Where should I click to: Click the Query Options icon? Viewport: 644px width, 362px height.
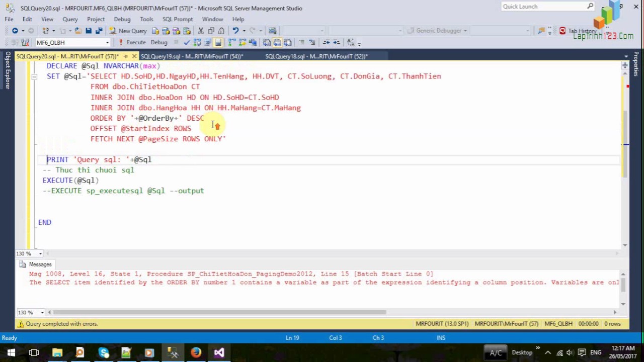point(208,42)
